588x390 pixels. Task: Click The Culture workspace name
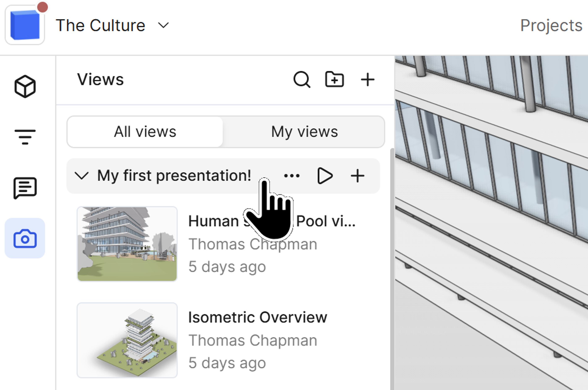pyautogui.click(x=100, y=25)
